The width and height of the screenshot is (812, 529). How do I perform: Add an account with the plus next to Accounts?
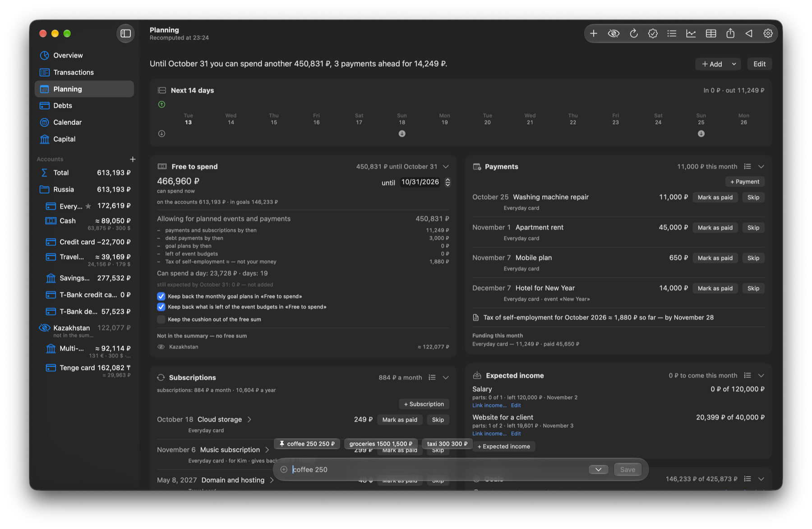coord(133,159)
